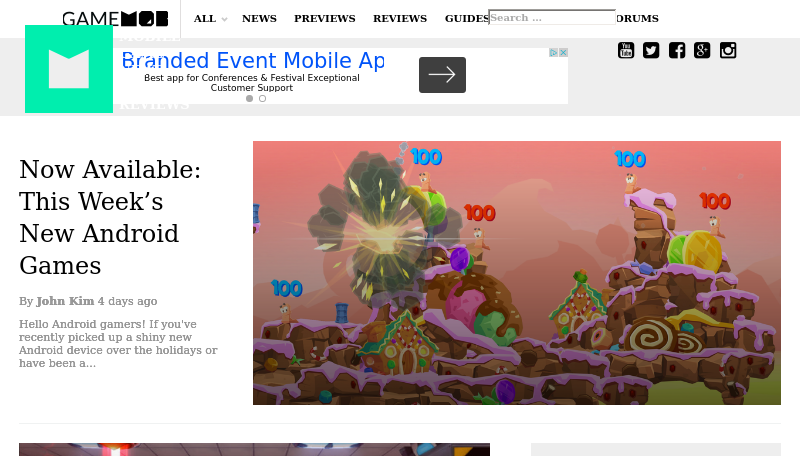Click the article excerpt 'Hello Android gamers!'
This screenshot has width=800, height=456.
click(x=118, y=343)
